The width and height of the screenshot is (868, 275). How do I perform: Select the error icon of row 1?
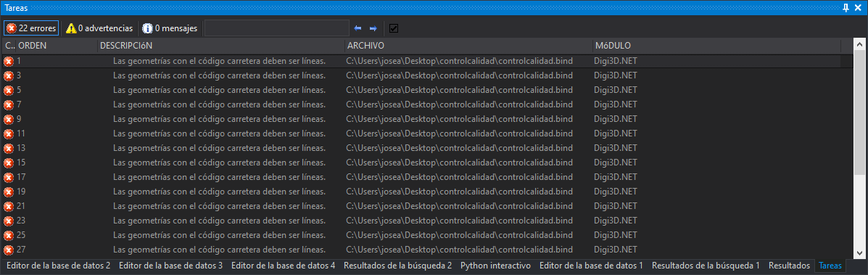8,61
